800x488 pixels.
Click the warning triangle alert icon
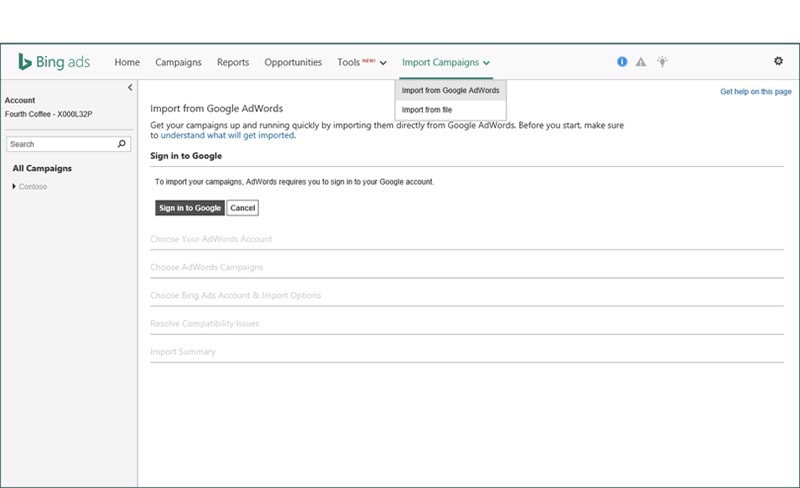[642, 62]
